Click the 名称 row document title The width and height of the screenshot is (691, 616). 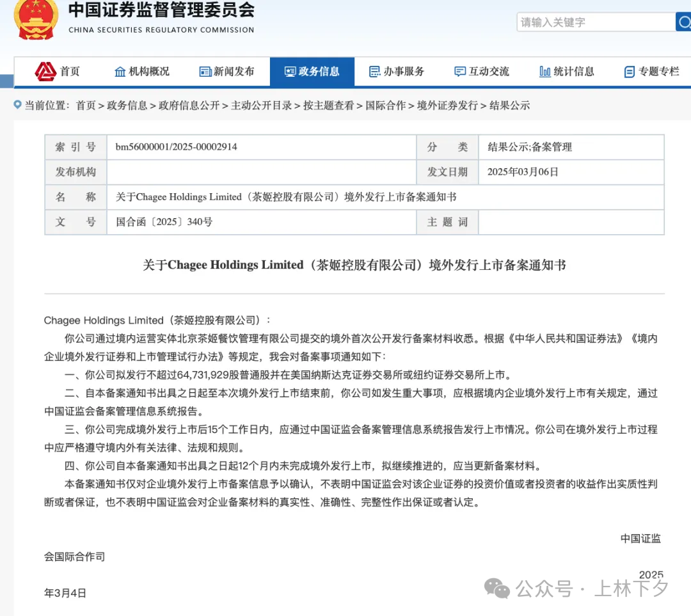tap(286, 197)
